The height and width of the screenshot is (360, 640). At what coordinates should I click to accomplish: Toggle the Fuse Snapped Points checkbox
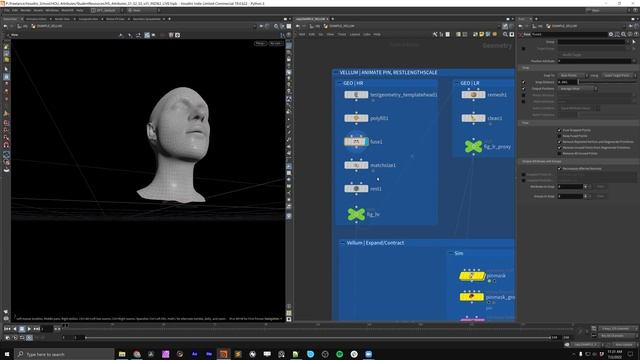pos(560,130)
